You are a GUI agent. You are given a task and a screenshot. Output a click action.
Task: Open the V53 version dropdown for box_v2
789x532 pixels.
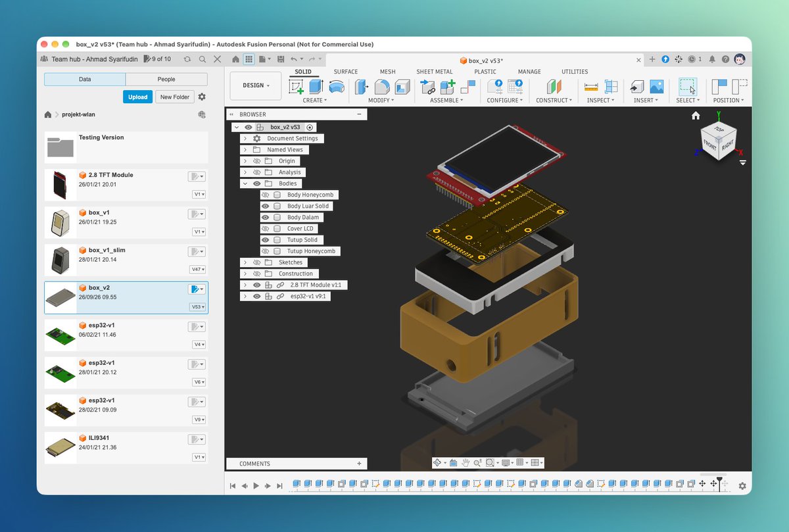pyautogui.click(x=197, y=307)
